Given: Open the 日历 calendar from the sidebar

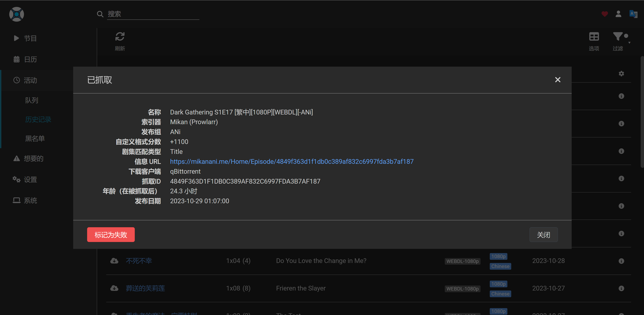Looking at the screenshot, I should click(30, 59).
